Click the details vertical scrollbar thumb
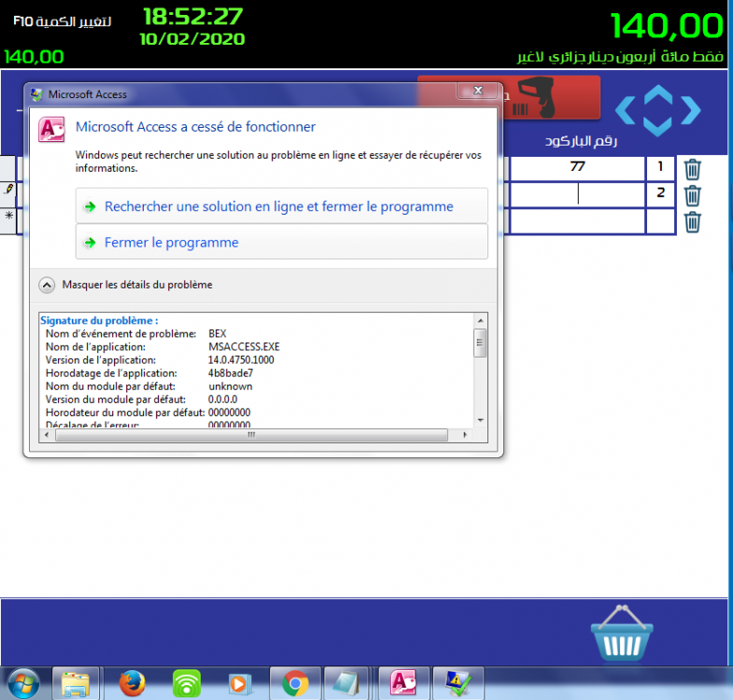The image size is (733, 700). coord(480,343)
